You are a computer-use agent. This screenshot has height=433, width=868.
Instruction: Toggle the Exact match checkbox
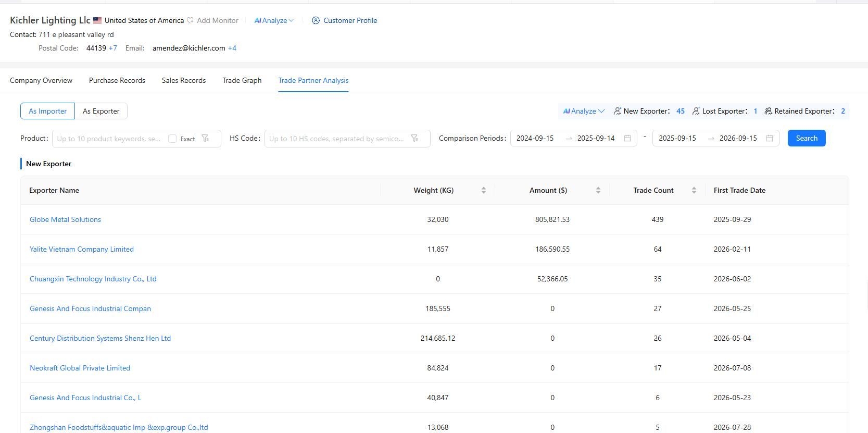[x=172, y=139]
